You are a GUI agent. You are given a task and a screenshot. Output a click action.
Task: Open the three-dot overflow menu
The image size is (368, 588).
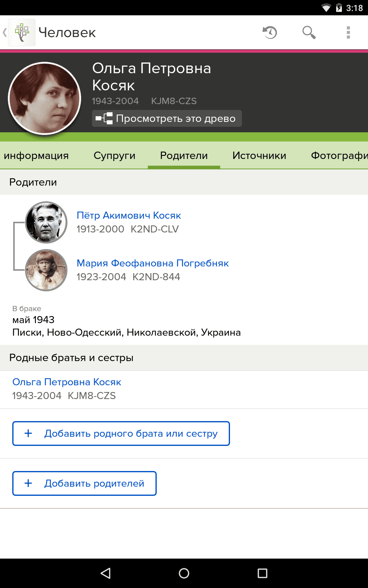click(348, 32)
